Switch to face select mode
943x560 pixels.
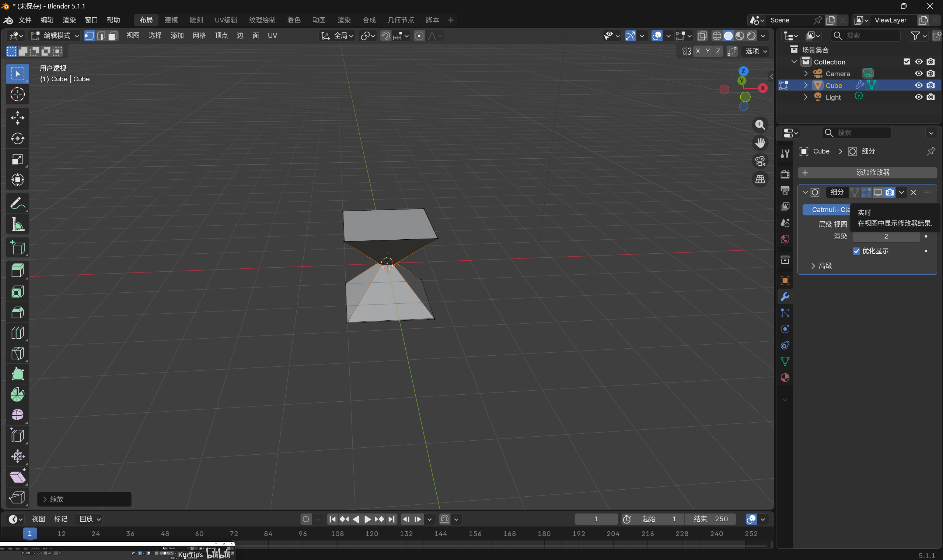pyautogui.click(x=112, y=36)
